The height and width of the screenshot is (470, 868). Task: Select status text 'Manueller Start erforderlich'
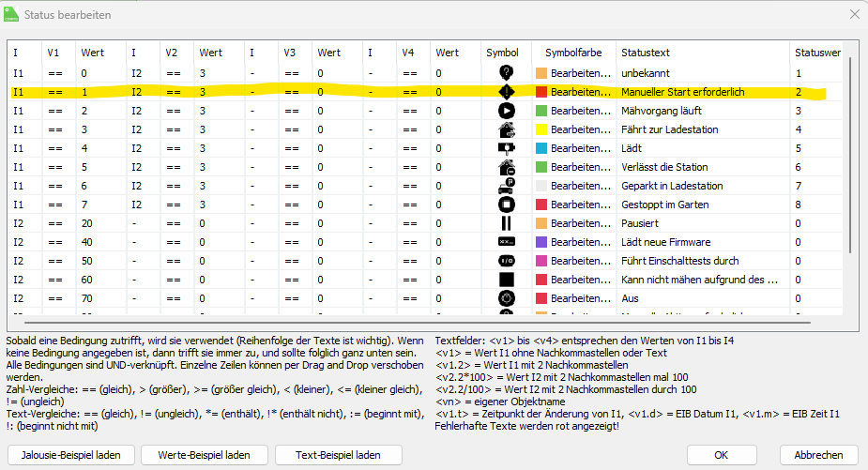pyautogui.click(x=682, y=92)
